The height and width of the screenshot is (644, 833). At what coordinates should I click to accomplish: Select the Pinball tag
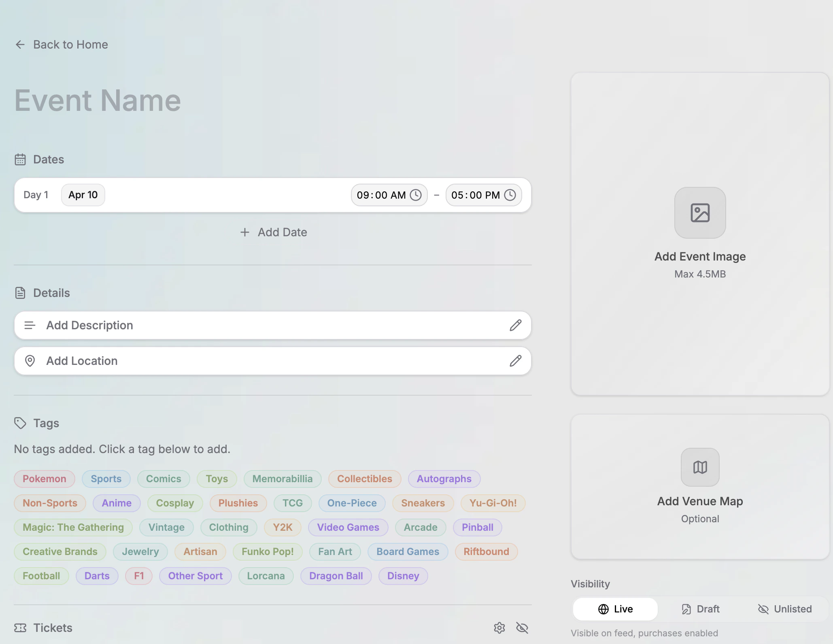[x=478, y=527]
